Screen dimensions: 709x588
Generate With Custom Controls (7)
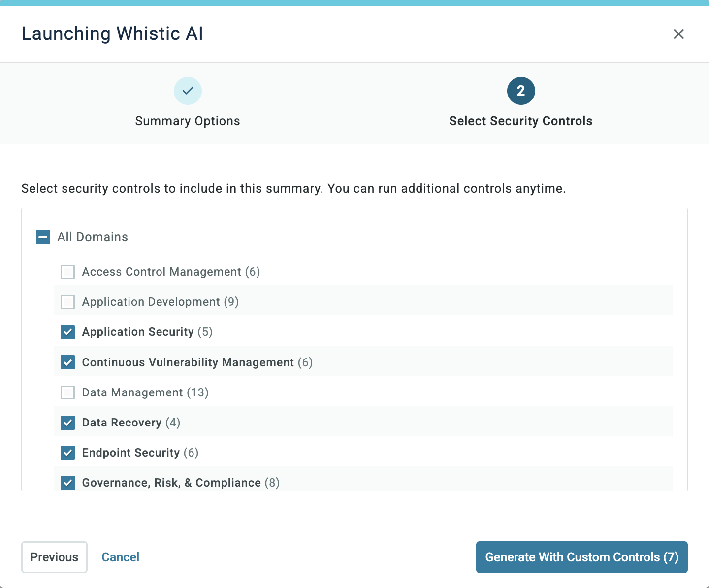[581, 557]
